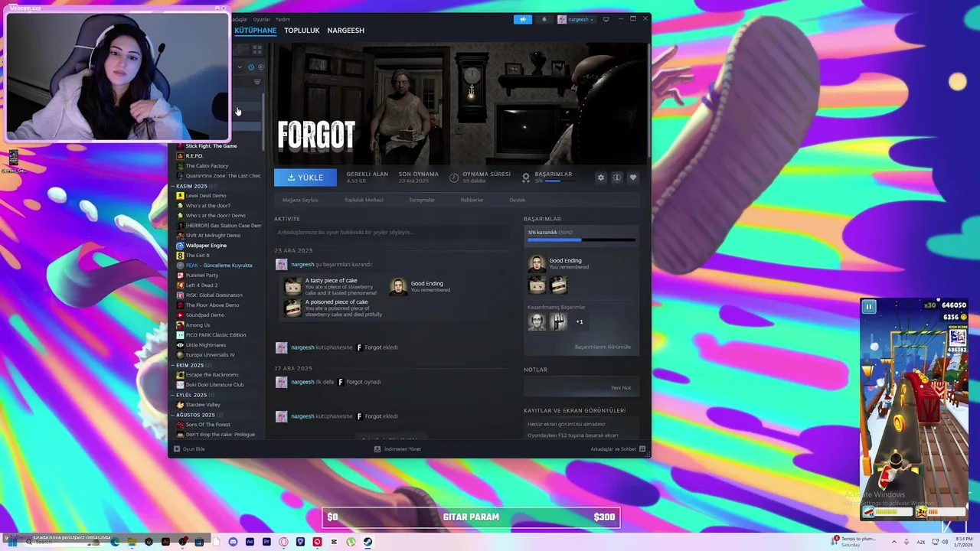Open the nargeesh account dropdown
The height and width of the screenshot is (551, 980).
pyautogui.click(x=576, y=19)
